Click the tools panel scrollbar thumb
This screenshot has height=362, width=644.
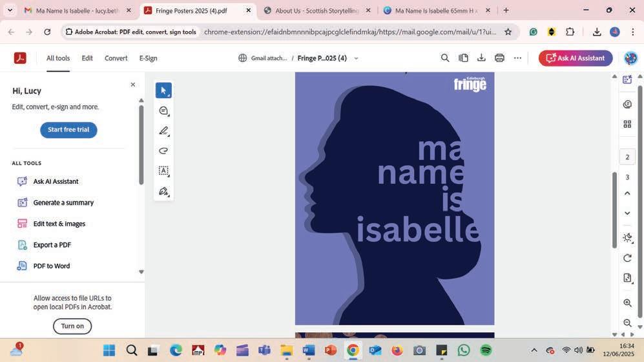point(141,145)
